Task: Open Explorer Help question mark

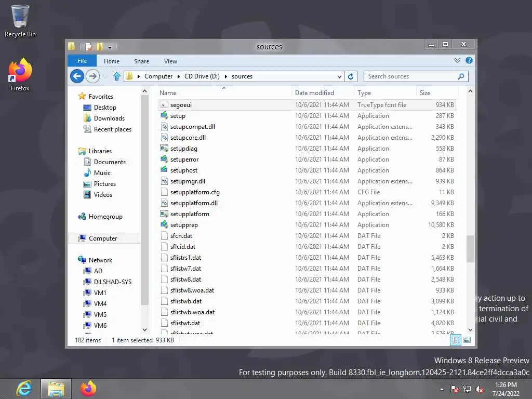Action: [469, 60]
